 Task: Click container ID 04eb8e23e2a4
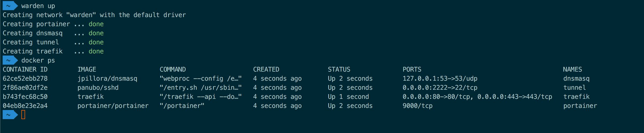click(x=25, y=106)
